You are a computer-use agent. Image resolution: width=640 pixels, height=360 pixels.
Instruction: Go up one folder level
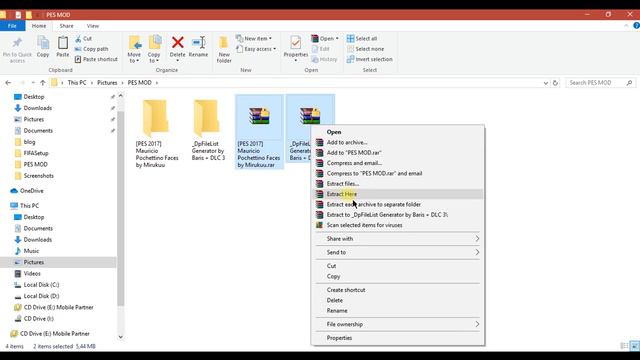pos(43,82)
